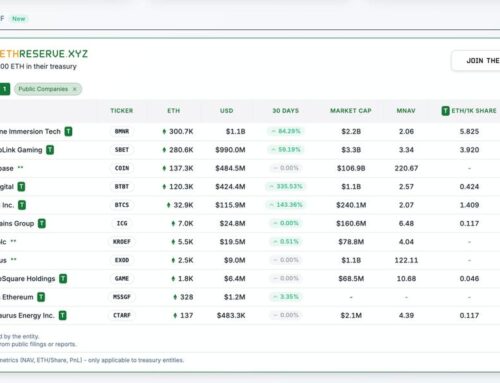The image size is (500, 383).
Task: Click the treasury badge next to Link Gaming
Action: tap(50, 150)
